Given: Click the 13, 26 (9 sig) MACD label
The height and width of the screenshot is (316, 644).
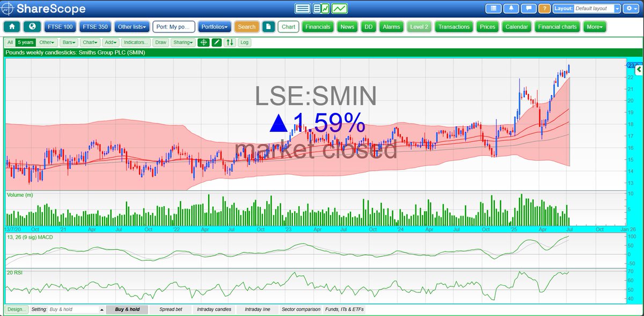Looking at the screenshot, I should pos(30,238).
